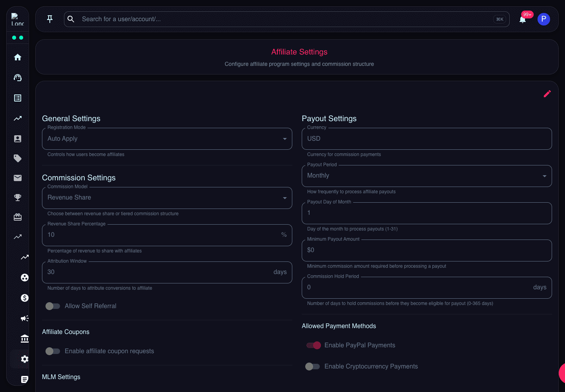Image resolution: width=565 pixels, height=392 pixels.
Task: Click the indented trending-up icon in the sidebar submenu
Action: point(25,257)
